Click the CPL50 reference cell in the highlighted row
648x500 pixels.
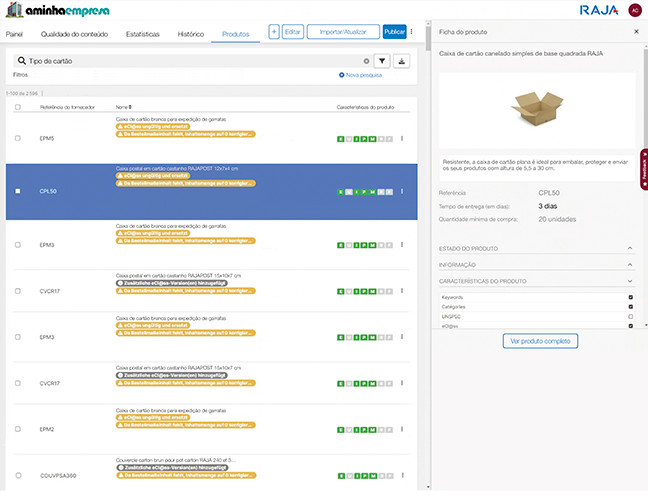pyautogui.click(x=48, y=191)
